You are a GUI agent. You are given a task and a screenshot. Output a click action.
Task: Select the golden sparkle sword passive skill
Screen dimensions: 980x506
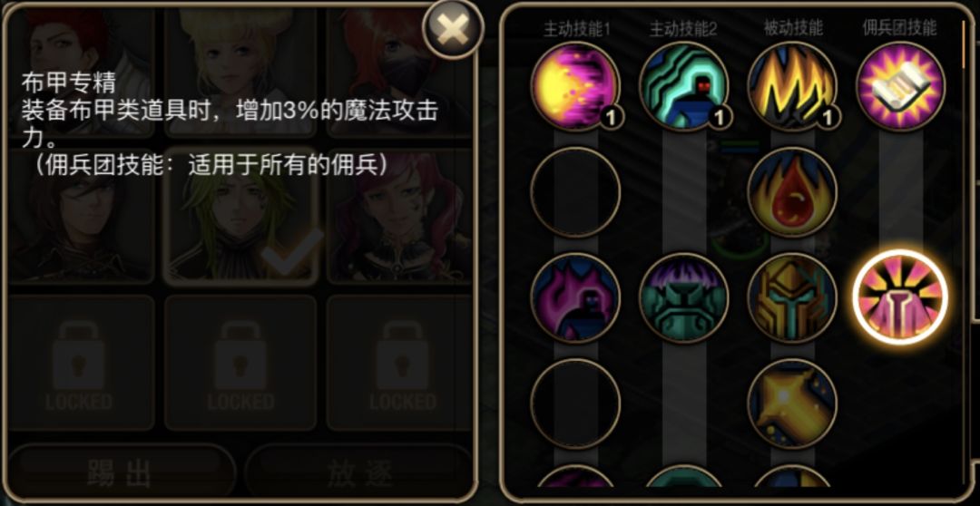point(792,403)
